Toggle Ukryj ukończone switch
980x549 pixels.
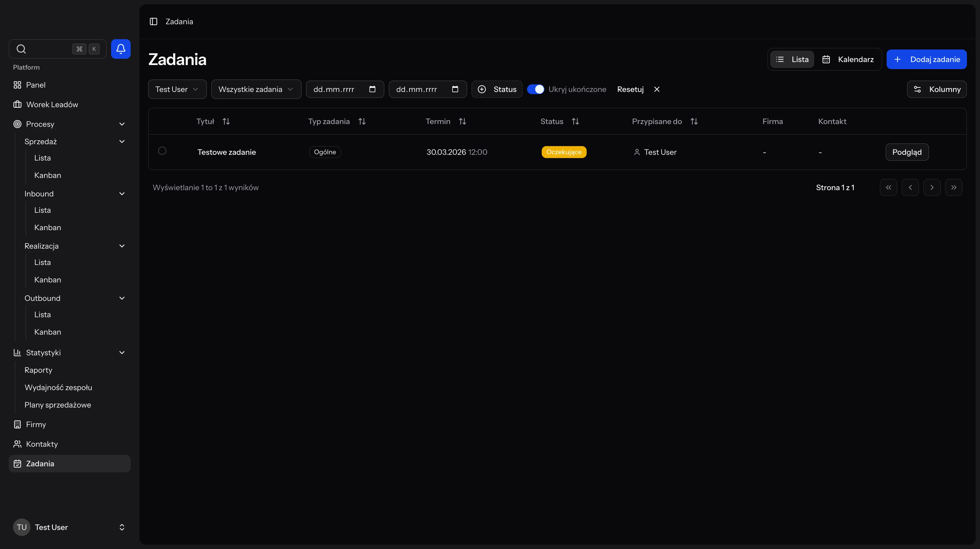pos(535,89)
